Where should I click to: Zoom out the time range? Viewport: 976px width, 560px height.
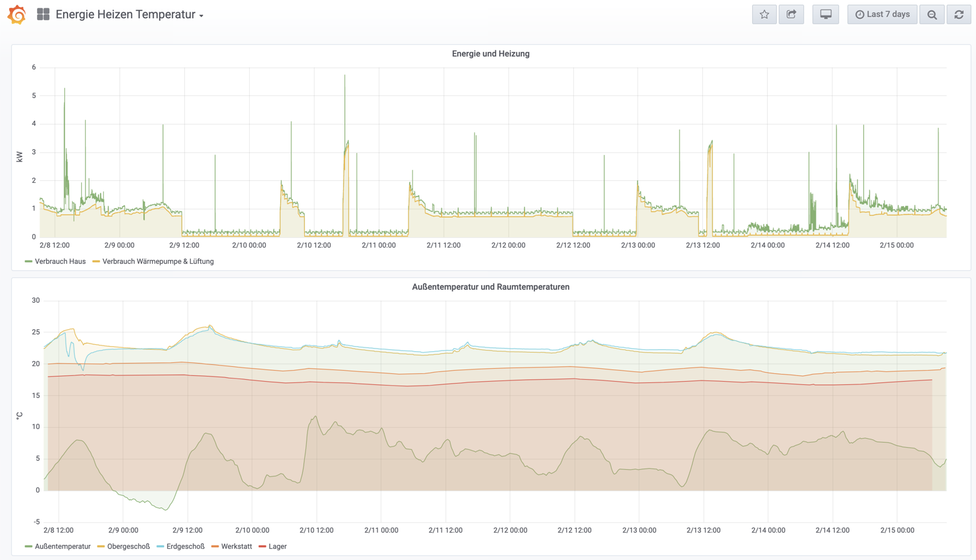pyautogui.click(x=932, y=14)
